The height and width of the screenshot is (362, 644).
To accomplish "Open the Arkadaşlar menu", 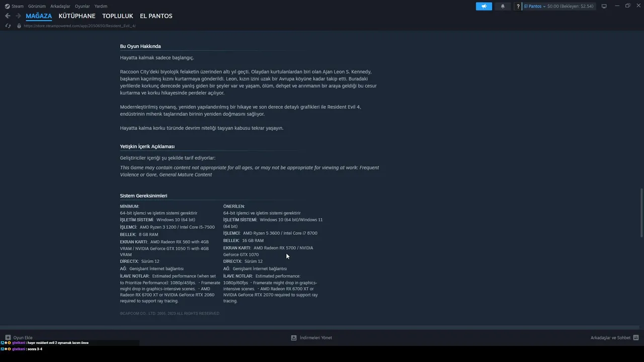I will (60, 6).
